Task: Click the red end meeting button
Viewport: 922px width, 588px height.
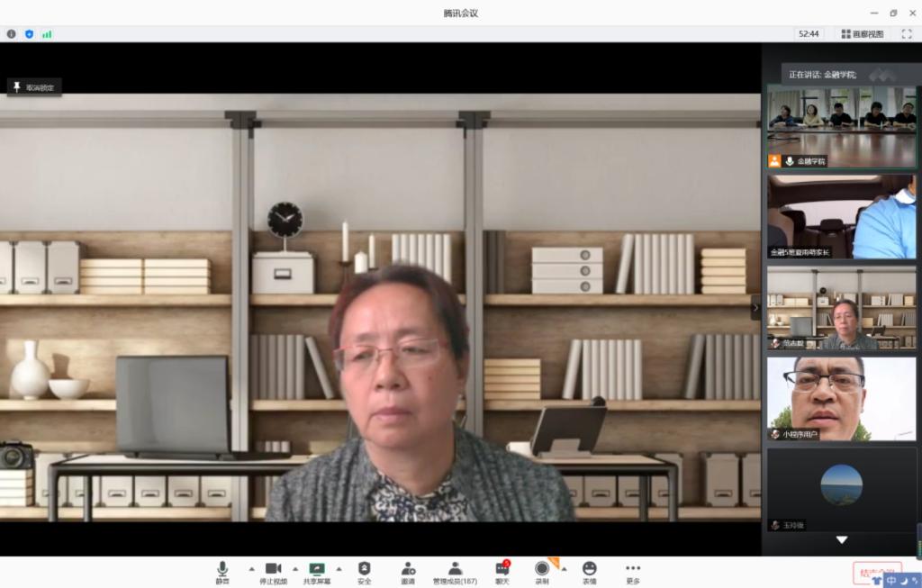Action: click(x=876, y=572)
